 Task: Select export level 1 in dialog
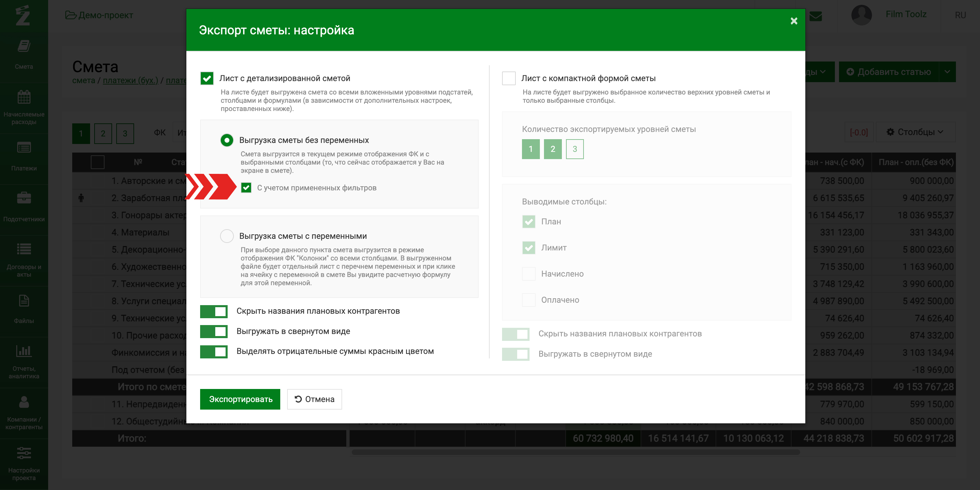coord(531,149)
